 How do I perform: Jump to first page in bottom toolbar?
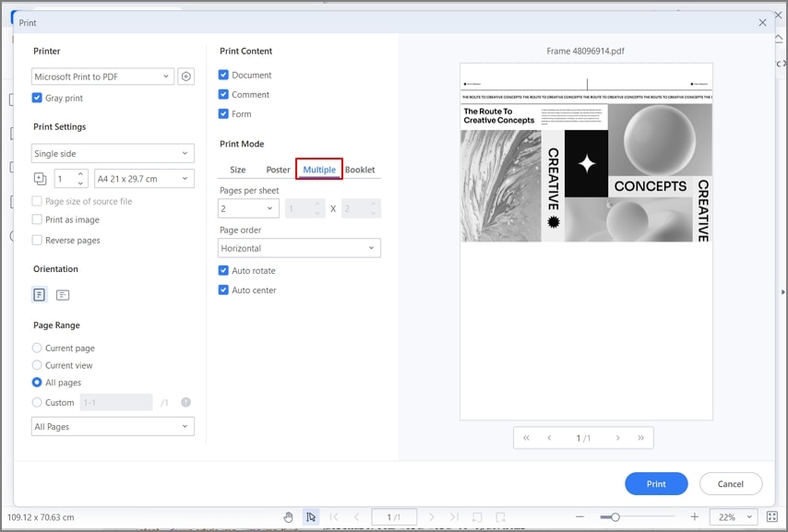pyautogui.click(x=334, y=517)
